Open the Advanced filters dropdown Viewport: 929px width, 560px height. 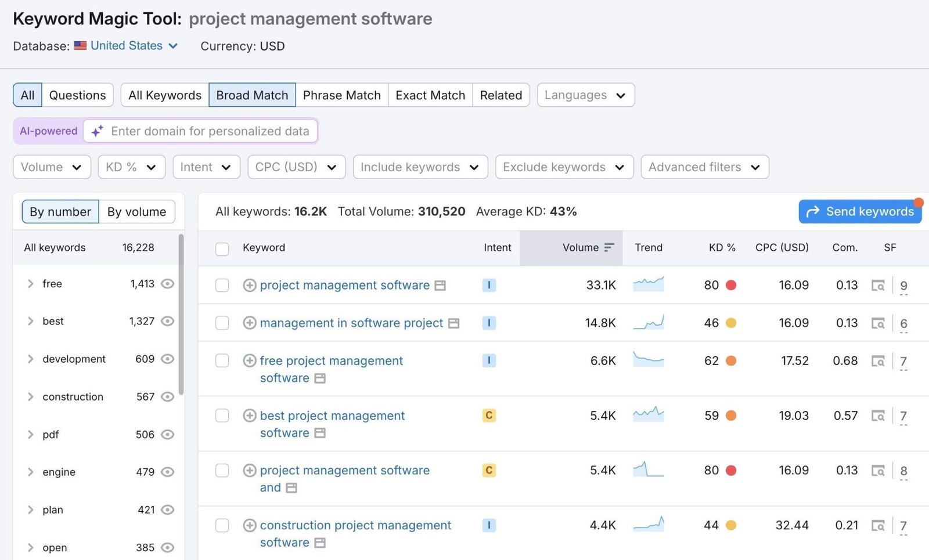coord(705,167)
